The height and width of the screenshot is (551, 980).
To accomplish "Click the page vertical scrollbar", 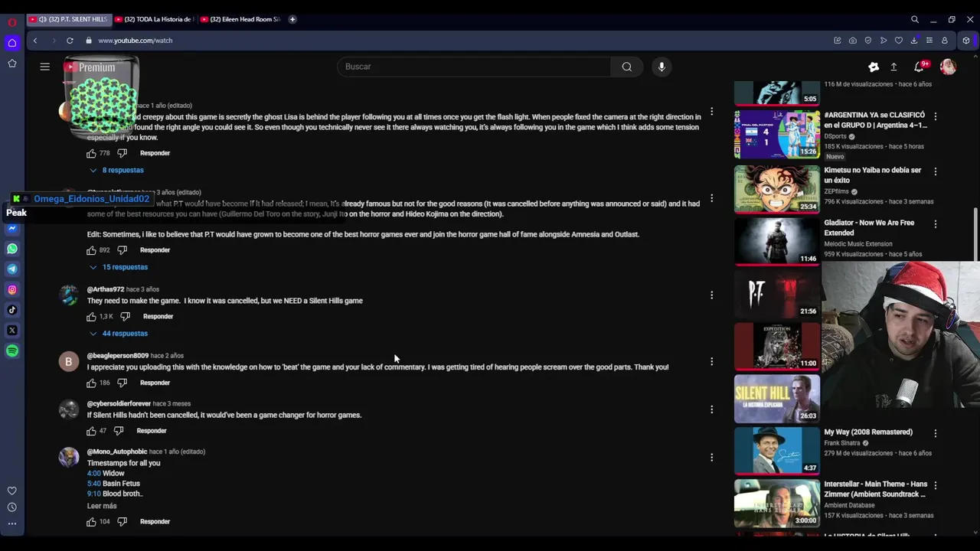I will [975, 233].
